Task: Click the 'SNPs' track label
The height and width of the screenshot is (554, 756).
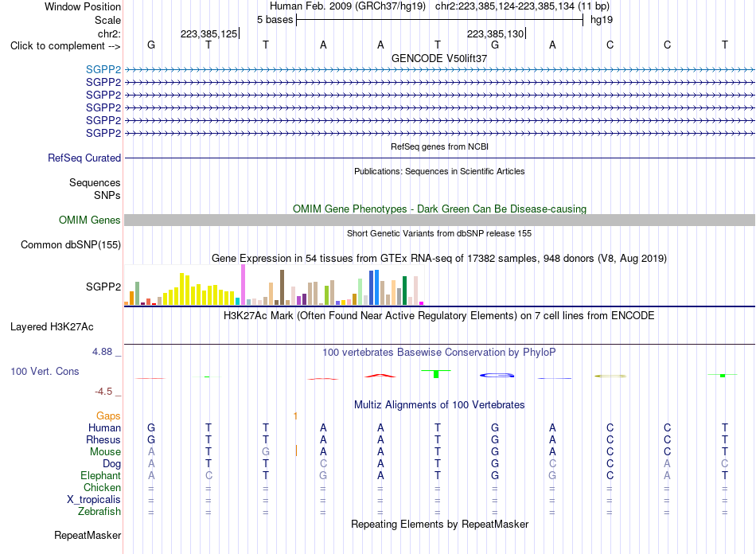Action: point(107,195)
